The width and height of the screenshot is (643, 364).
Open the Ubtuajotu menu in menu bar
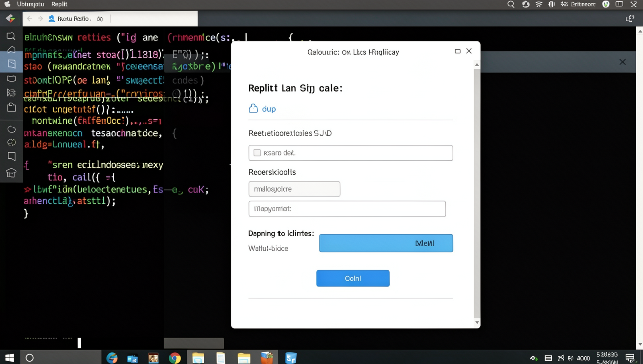pyautogui.click(x=31, y=4)
